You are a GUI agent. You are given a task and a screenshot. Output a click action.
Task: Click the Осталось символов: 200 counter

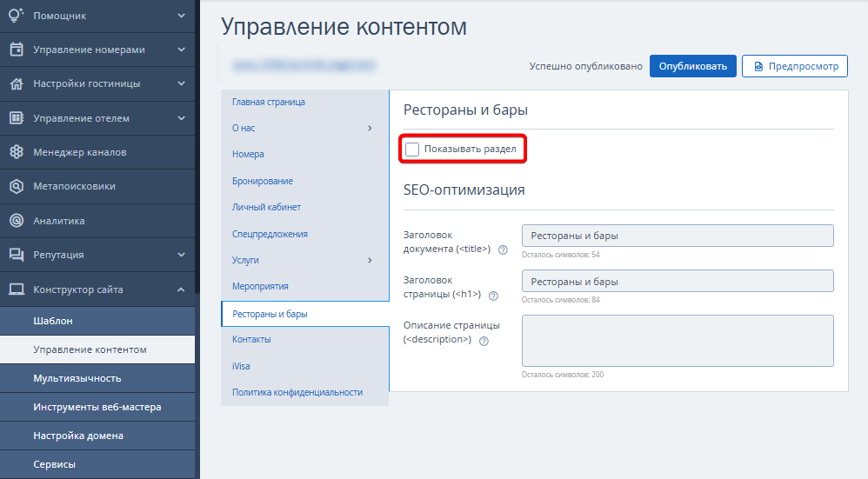(x=563, y=375)
